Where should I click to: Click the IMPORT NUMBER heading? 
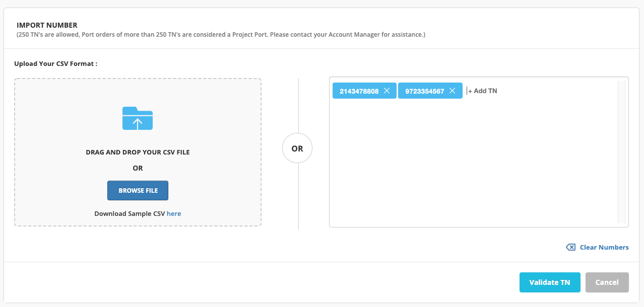[47, 25]
